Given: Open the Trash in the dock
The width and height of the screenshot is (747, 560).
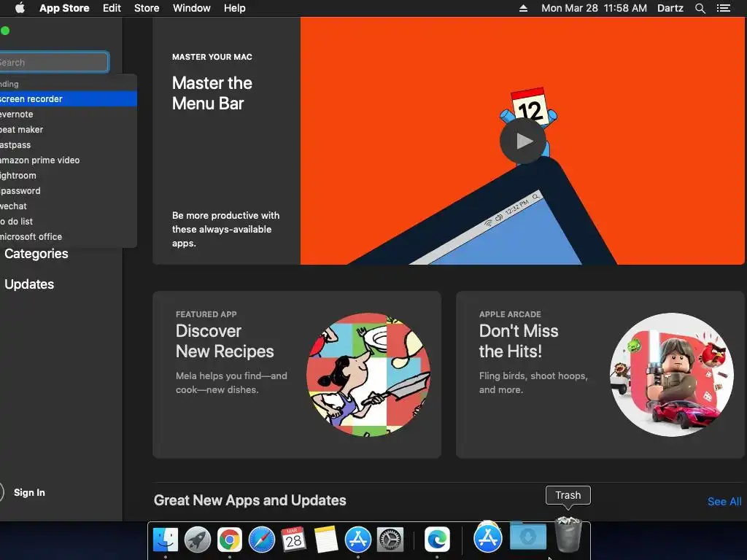Looking at the screenshot, I should click(568, 534).
